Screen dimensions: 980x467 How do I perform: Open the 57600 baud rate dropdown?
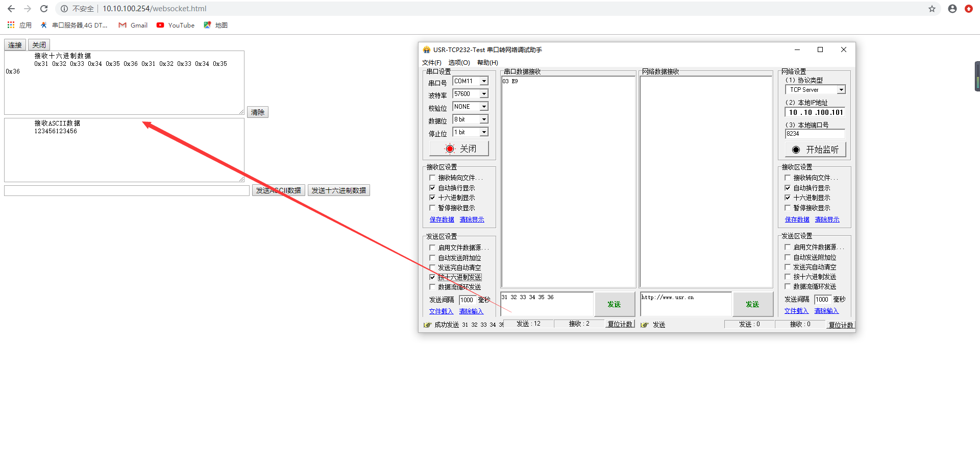coord(484,94)
